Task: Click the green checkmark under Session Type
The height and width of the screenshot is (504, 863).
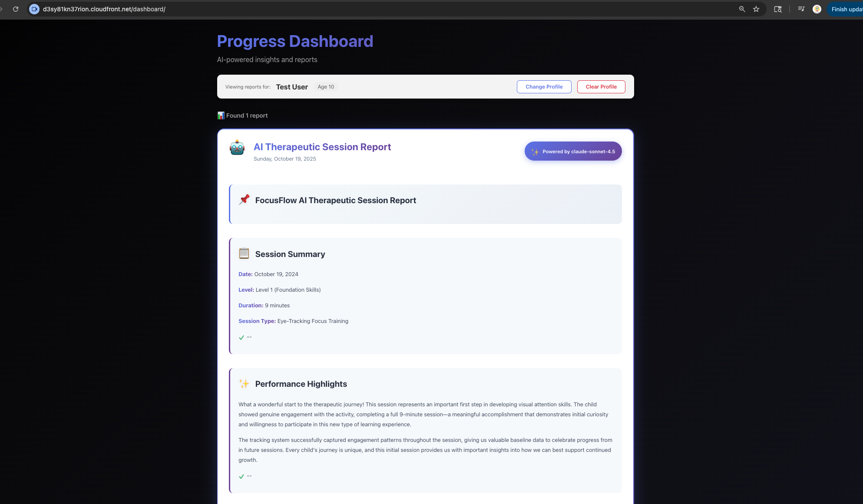Action: 241,337
